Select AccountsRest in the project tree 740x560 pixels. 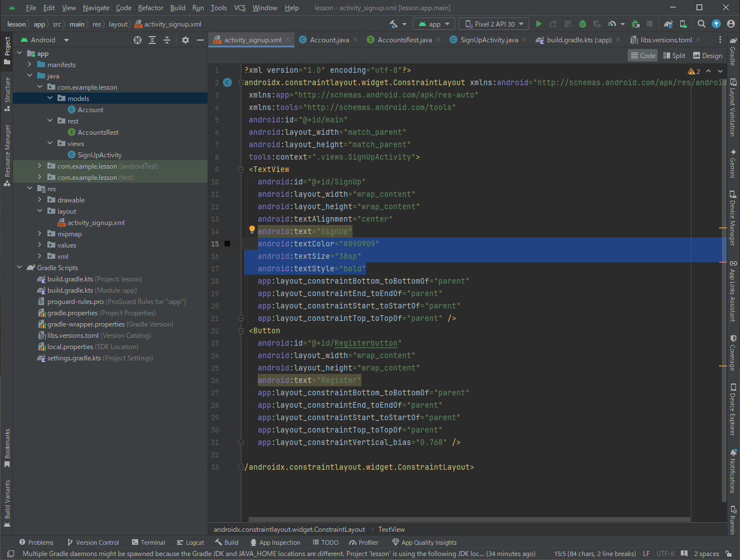click(98, 132)
